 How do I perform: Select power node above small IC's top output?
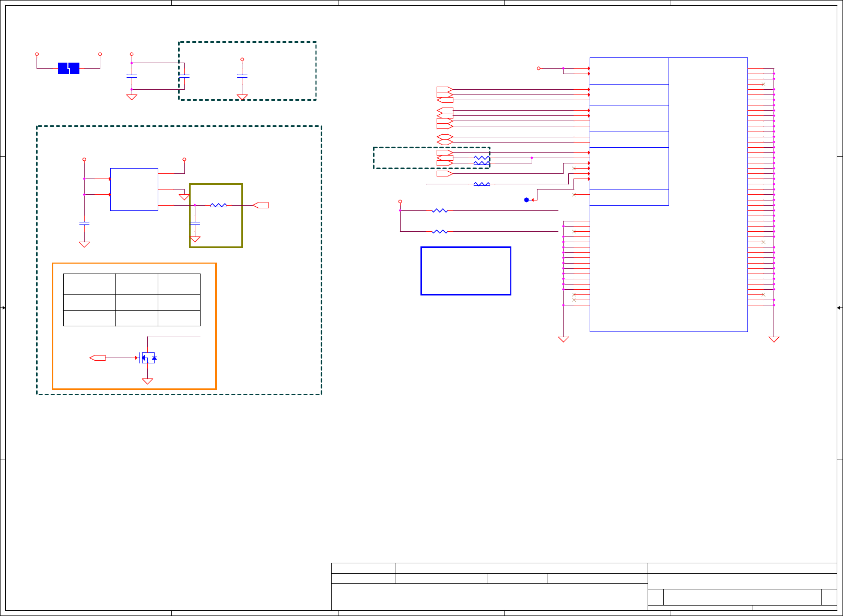click(x=184, y=159)
